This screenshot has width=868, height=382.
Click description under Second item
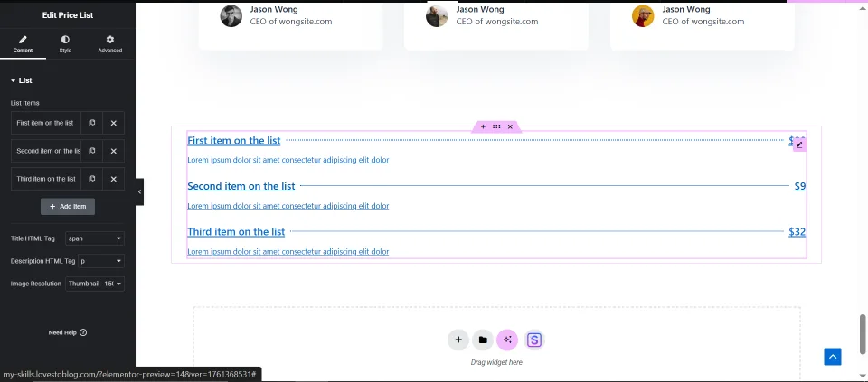[288, 206]
